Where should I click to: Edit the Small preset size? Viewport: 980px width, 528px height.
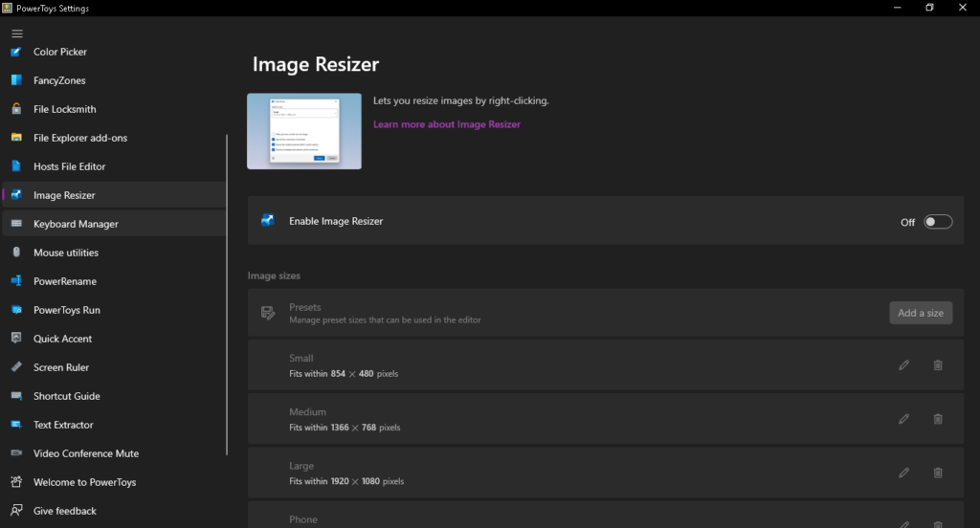(903, 365)
